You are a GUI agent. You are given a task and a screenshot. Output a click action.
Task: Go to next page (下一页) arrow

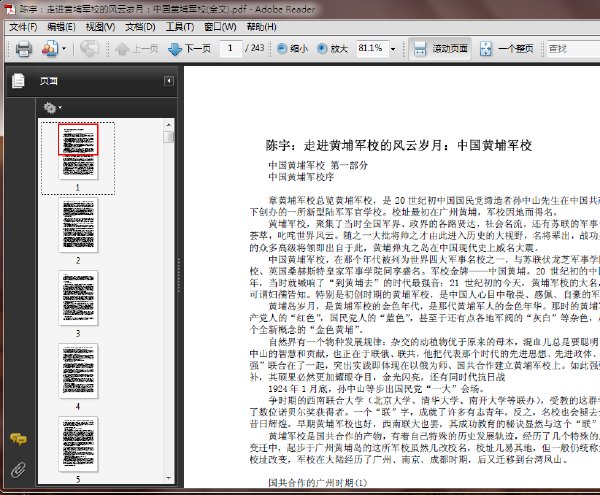(175, 49)
